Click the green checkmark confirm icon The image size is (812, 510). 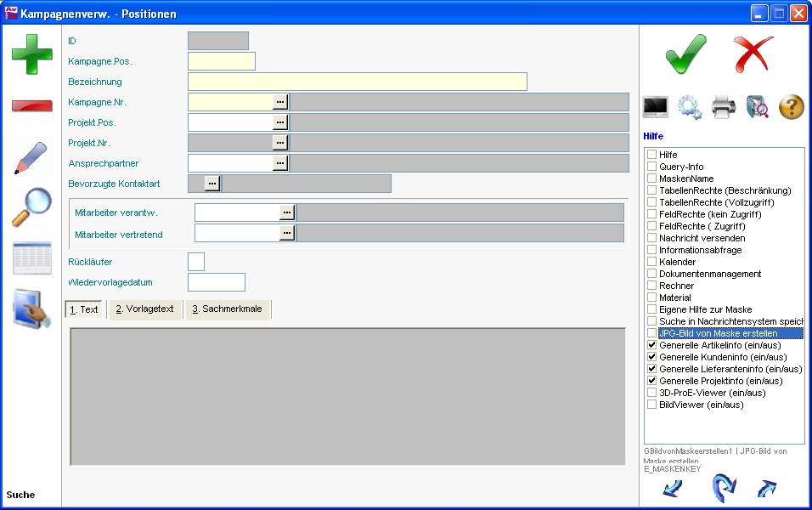click(x=685, y=54)
